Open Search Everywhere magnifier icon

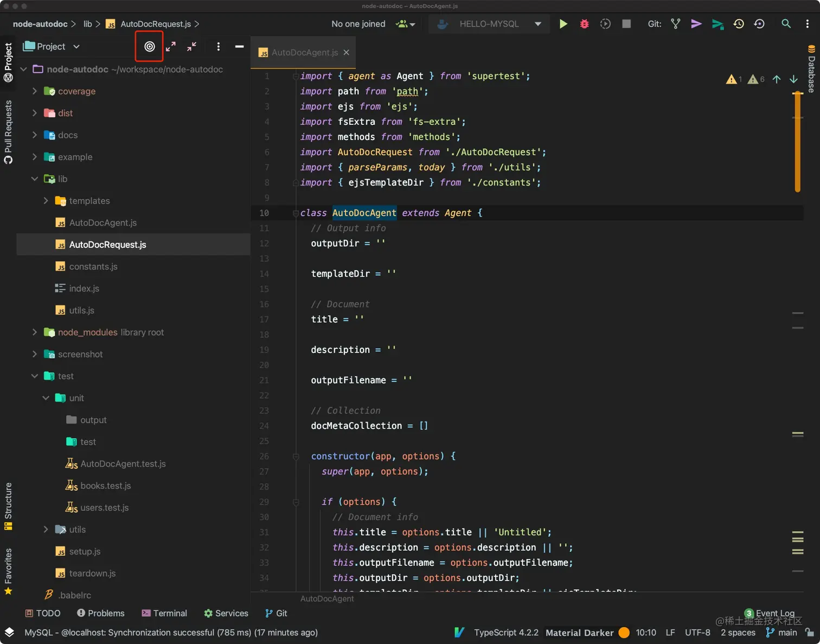click(x=786, y=24)
